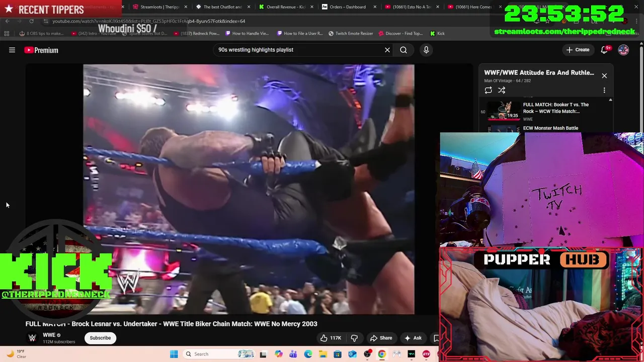Open Microsoft Edge from the taskbar
Viewport: 644px width, 362px height.
coord(308,354)
